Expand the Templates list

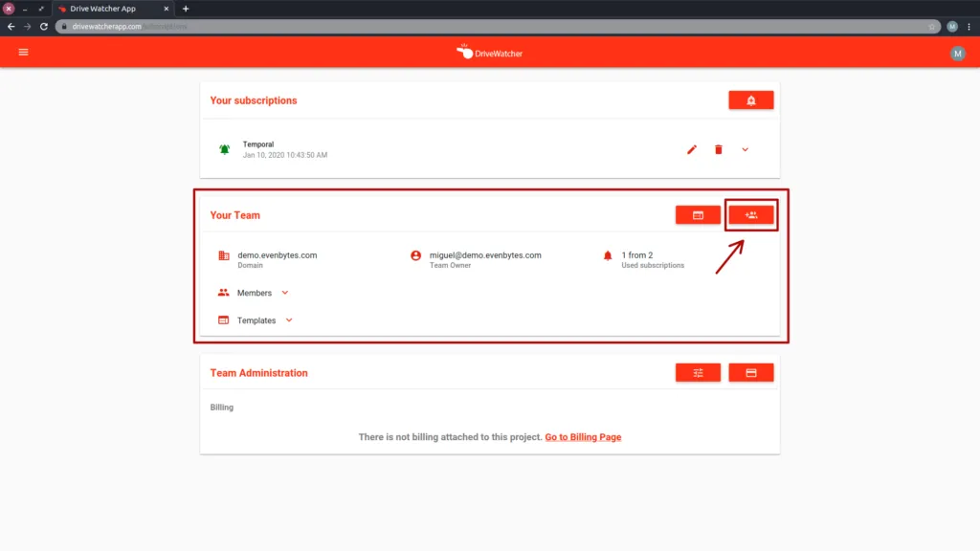click(x=289, y=320)
